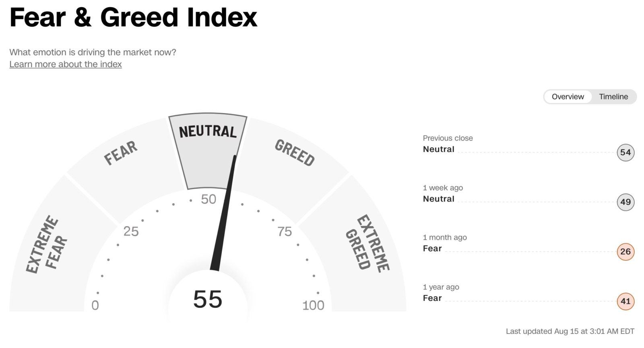Screen dimensions: 644x348
Task: Click the Previous close score badge 54
Action: (x=625, y=152)
